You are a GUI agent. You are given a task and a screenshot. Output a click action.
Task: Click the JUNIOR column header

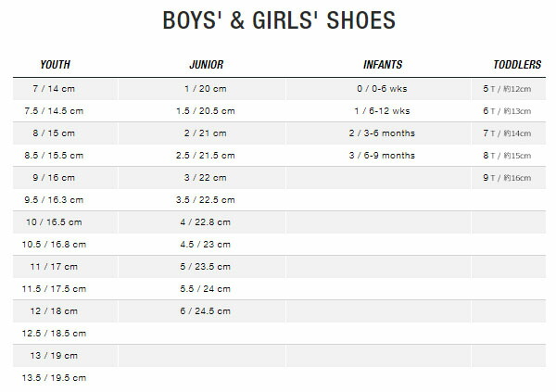207,65
